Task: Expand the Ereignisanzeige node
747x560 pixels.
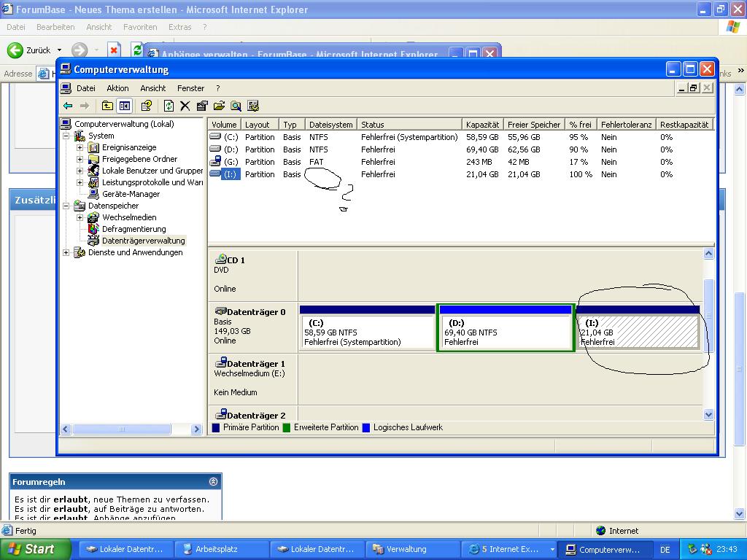Action: [x=80, y=147]
